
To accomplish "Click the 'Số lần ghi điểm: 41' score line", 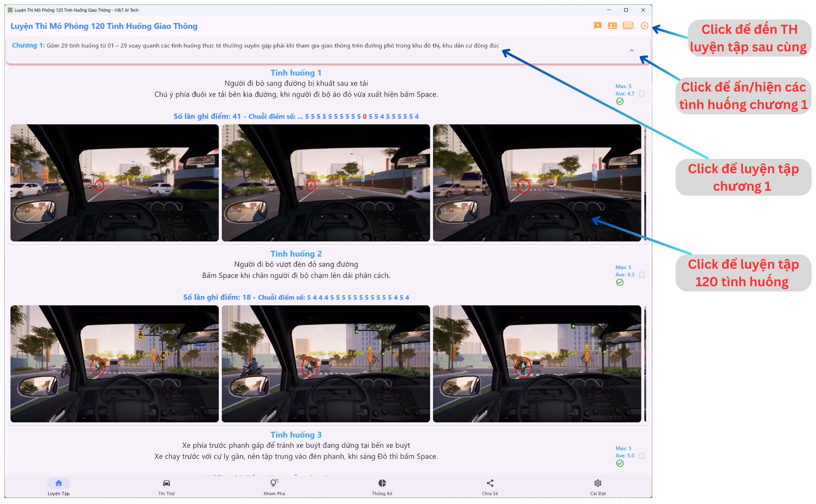I will [296, 116].
